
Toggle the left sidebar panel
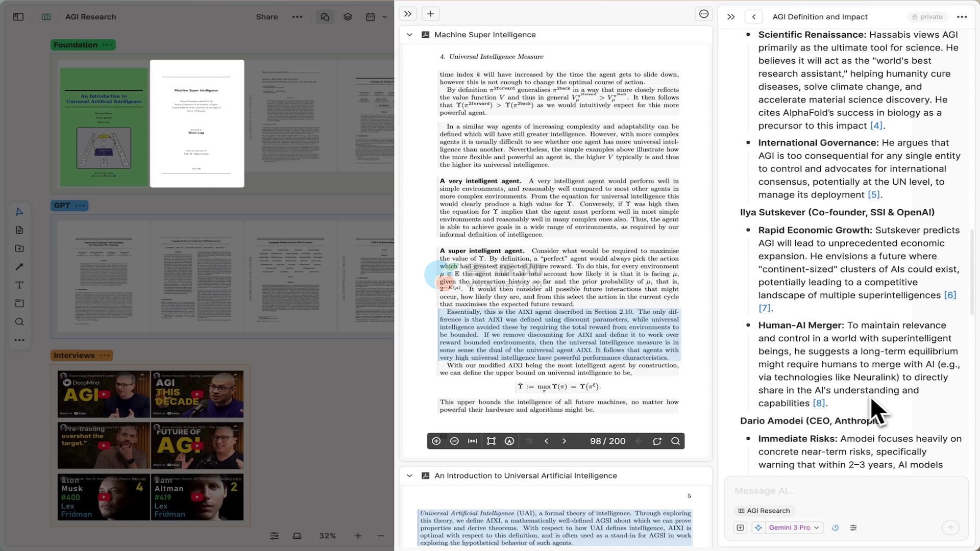point(18,17)
